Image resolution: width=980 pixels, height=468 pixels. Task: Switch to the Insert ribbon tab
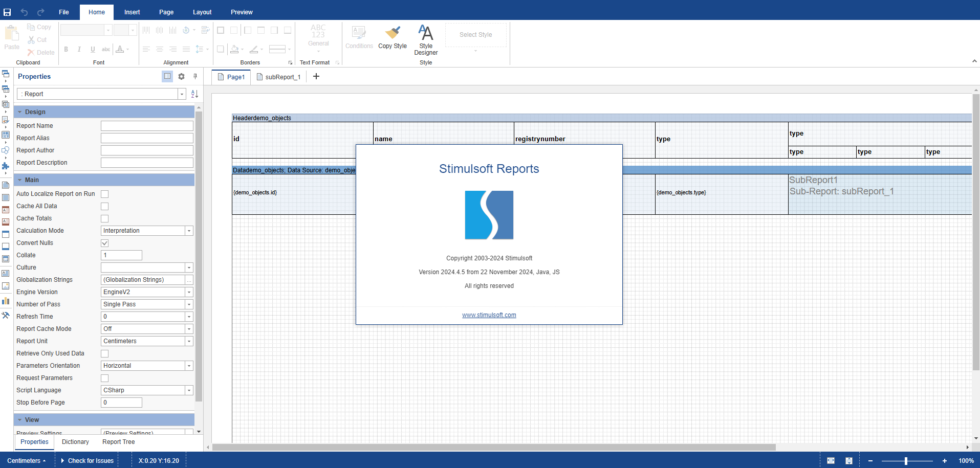pos(132,12)
